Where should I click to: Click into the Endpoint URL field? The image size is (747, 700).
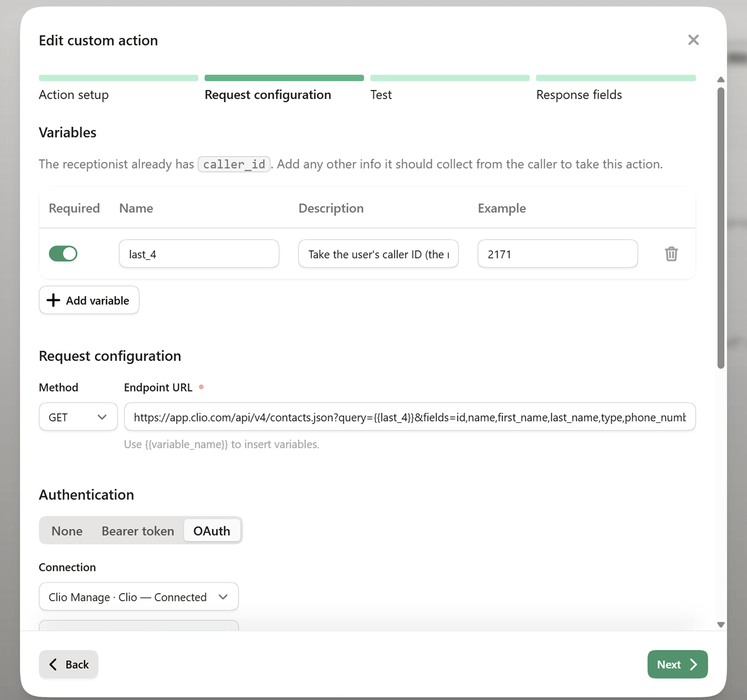click(x=410, y=417)
